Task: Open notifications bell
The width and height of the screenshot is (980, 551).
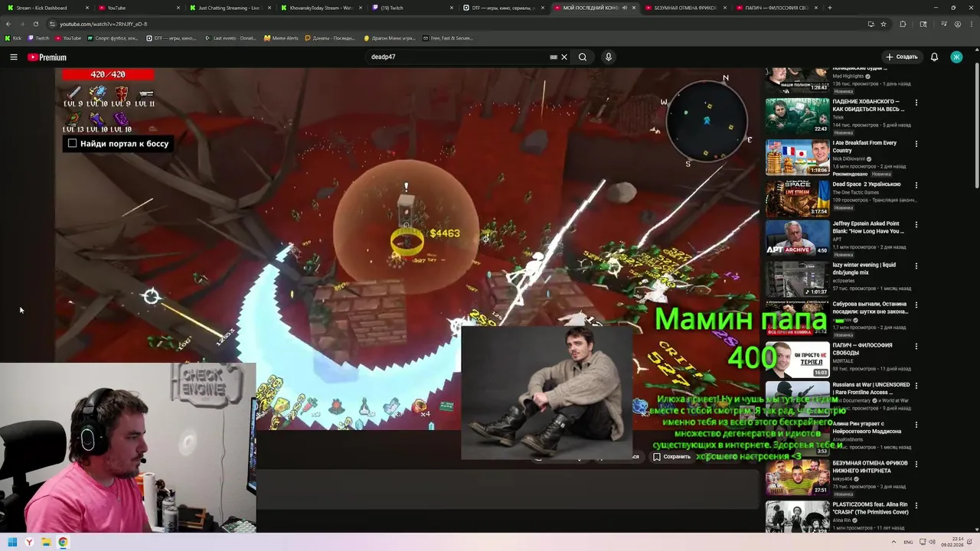Action: pos(934,57)
